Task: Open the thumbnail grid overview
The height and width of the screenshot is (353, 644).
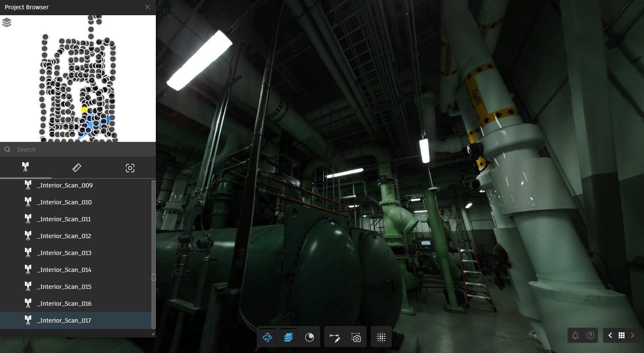Action: click(x=622, y=335)
